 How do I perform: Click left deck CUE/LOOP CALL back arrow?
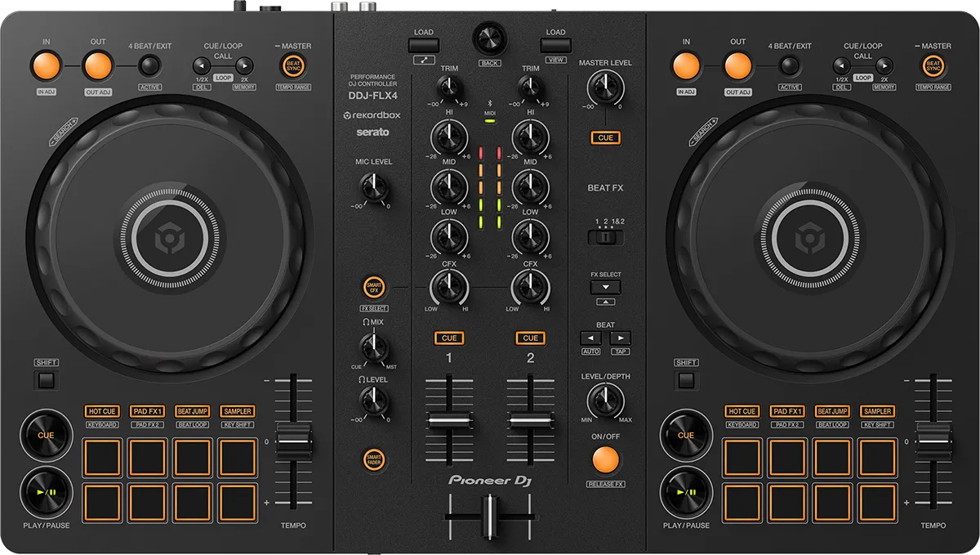coord(201,66)
